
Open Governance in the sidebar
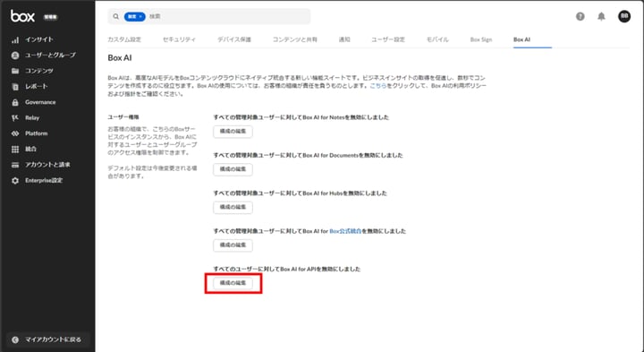40,102
